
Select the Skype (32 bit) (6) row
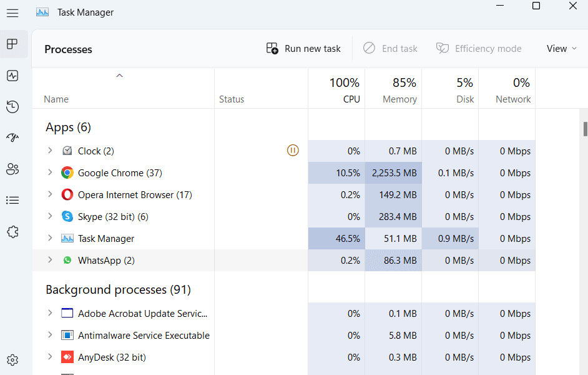(x=284, y=217)
